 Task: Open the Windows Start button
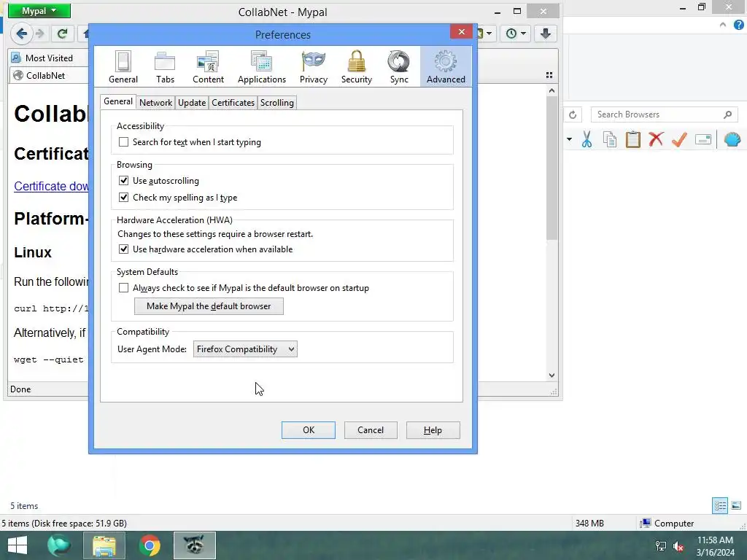18,545
